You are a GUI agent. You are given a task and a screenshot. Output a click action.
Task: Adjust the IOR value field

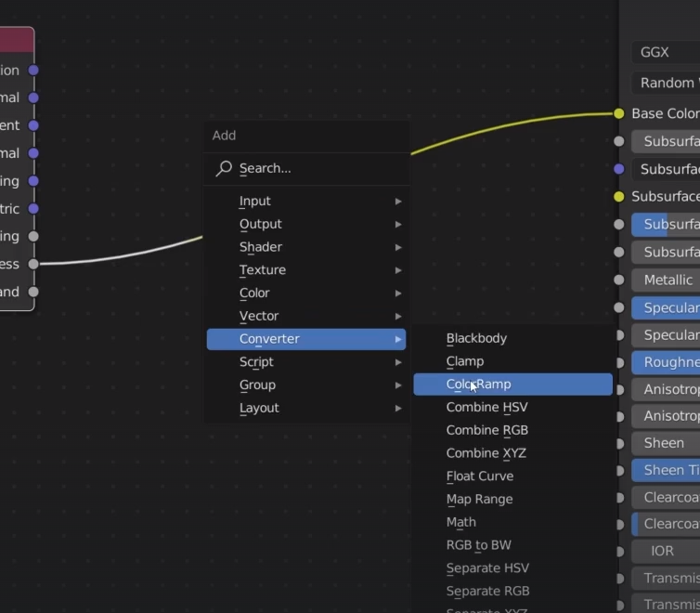click(x=666, y=551)
